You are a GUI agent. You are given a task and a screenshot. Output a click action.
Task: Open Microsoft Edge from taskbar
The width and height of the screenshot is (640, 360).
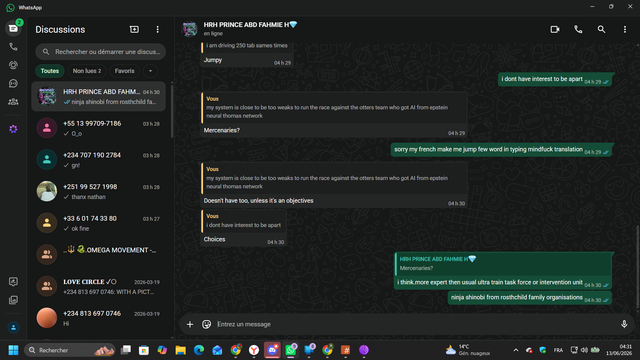point(199,350)
